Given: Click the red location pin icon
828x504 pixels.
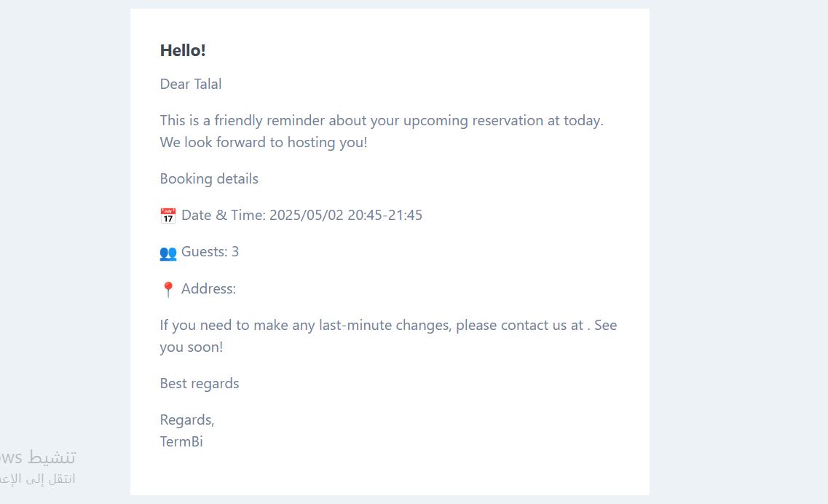Looking at the screenshot, I should [x=168, y=289].
